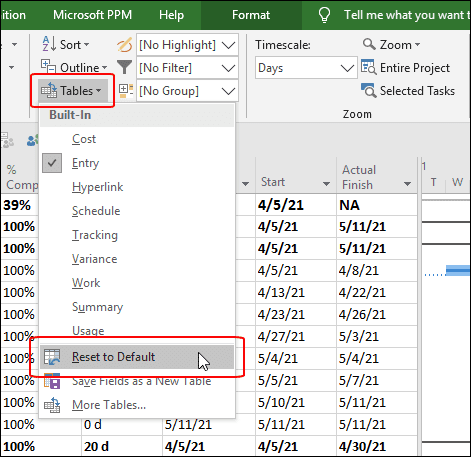
Task: Click the Selected Tasks button
Action: pyautogui.click(x=408, y=90)
